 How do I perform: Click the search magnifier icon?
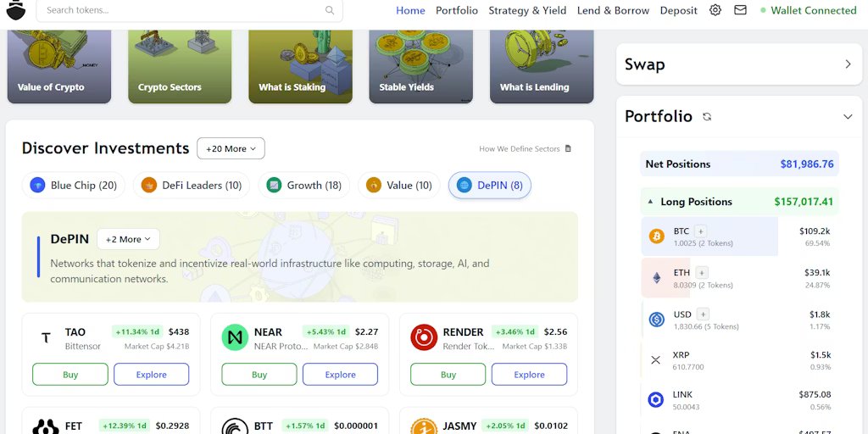click(330, 11)
